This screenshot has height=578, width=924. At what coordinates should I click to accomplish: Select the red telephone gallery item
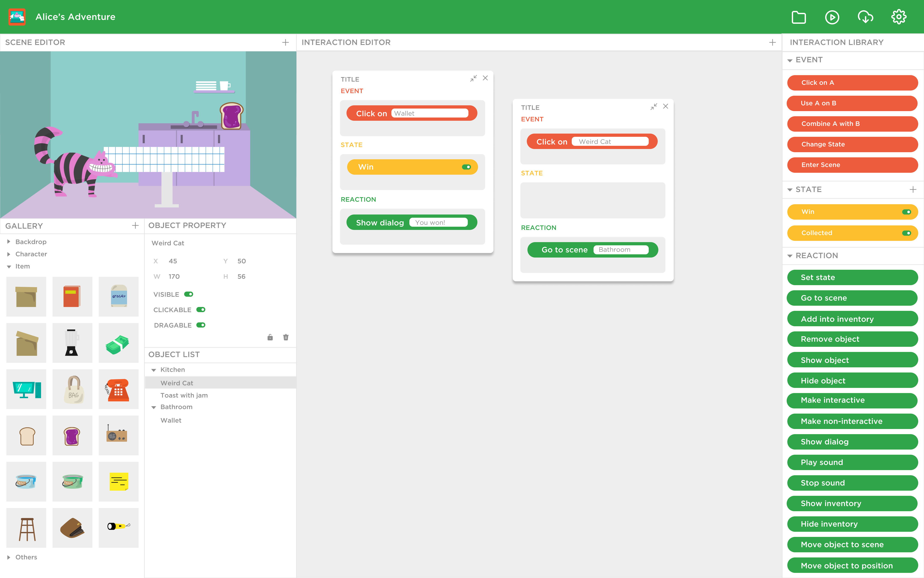tap(119, 389)
